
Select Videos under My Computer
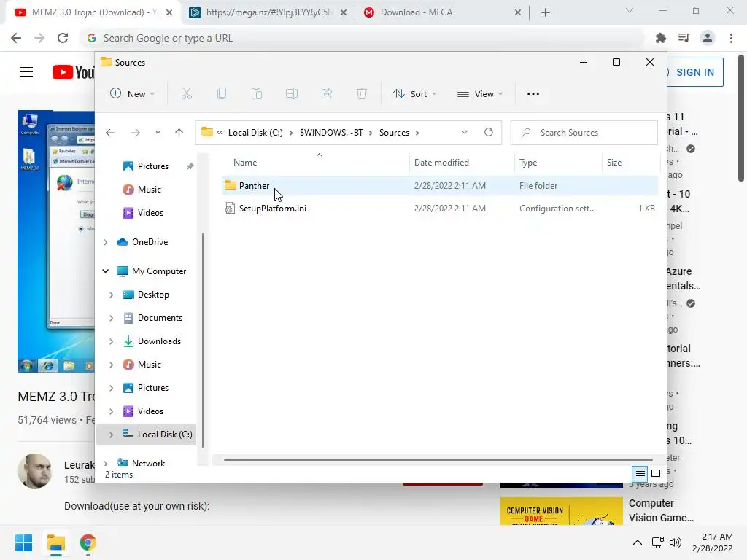(x=150, y=411)
